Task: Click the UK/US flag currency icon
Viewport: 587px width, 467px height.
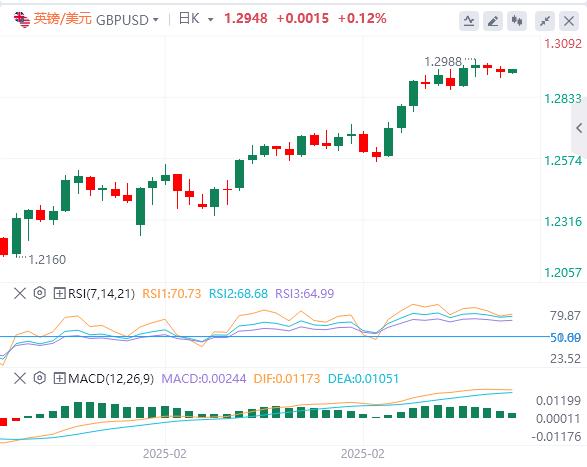Action: point(22,19)
